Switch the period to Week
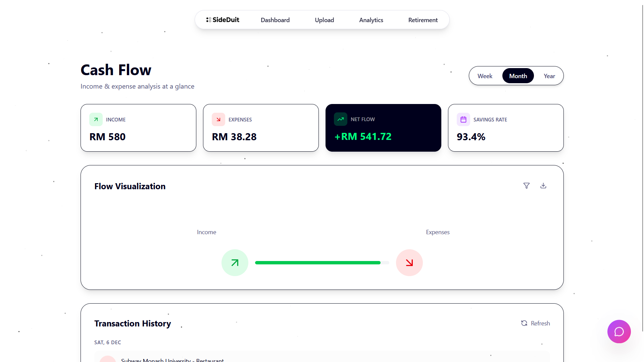The width and height of the screenshot is (644, 362). pyautogui.click(x=485, y=76)
